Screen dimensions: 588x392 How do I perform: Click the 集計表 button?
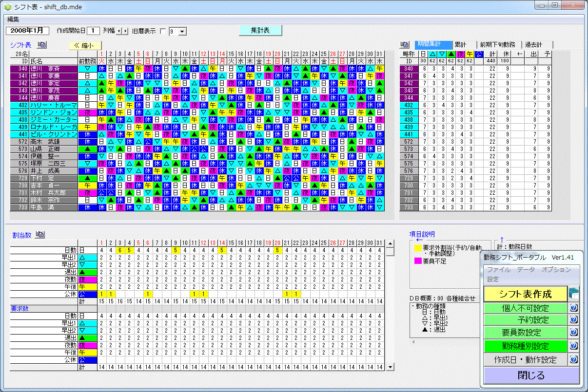tap(260, 30)
